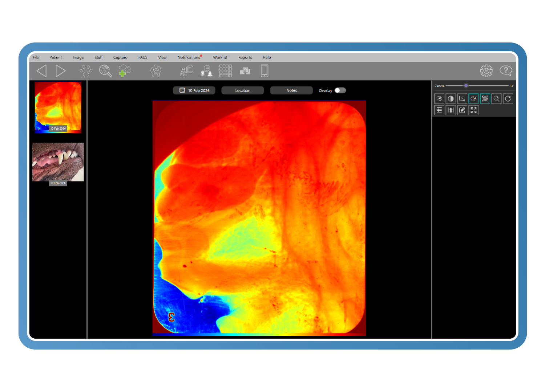Open the dental chart tooth icon

pos(156,71)
